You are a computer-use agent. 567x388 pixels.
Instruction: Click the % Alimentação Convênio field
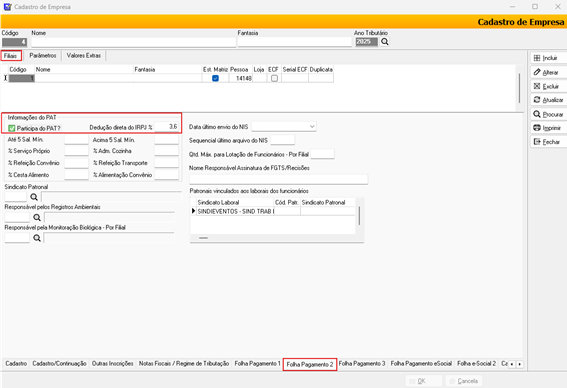click(167, 175)
